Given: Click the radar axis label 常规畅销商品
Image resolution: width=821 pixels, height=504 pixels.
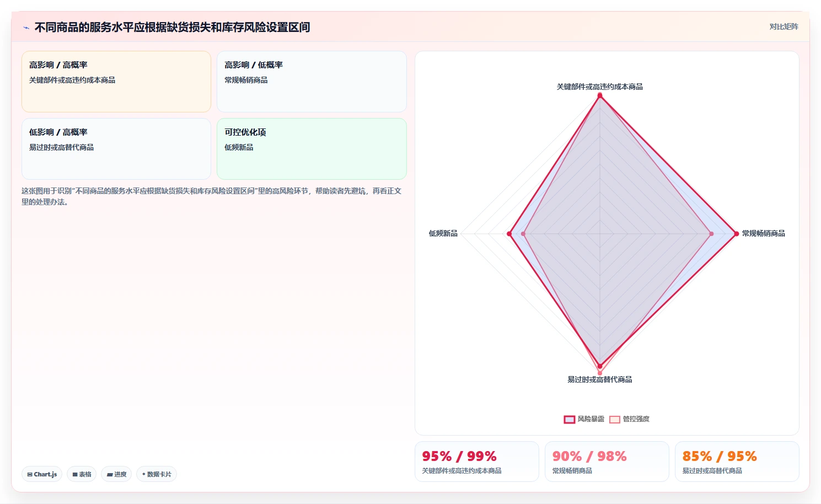Looking at the screenshot, I should (764, 233).
